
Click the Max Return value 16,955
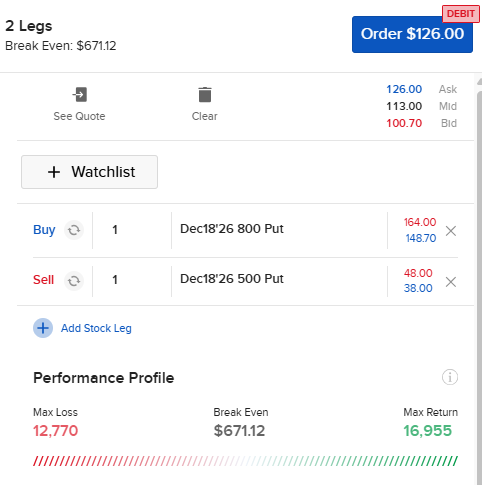pos(428,431)
